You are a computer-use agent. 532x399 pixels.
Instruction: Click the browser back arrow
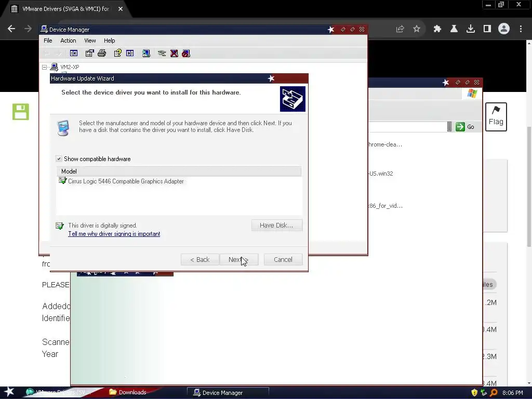(x=11, y=29)
